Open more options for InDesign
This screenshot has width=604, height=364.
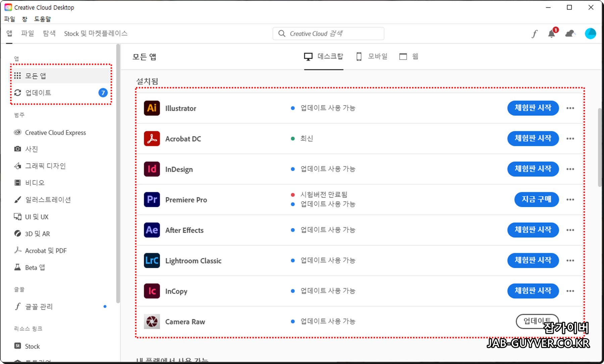pyautogui.click(x=570, y=169)
